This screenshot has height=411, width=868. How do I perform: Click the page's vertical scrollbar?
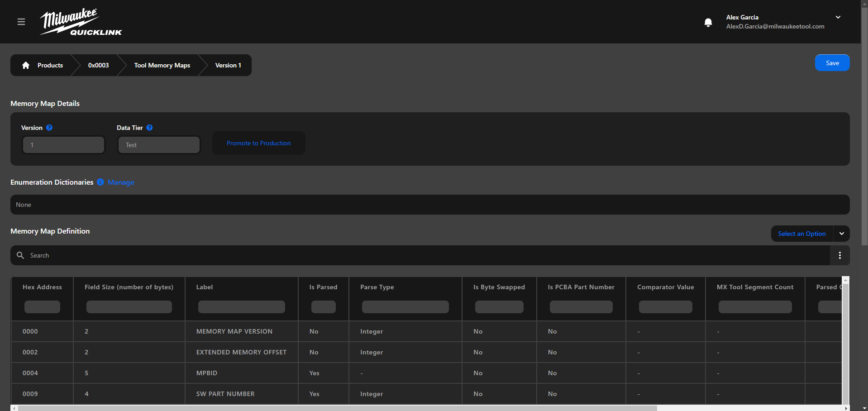click(x=864, y=127)
